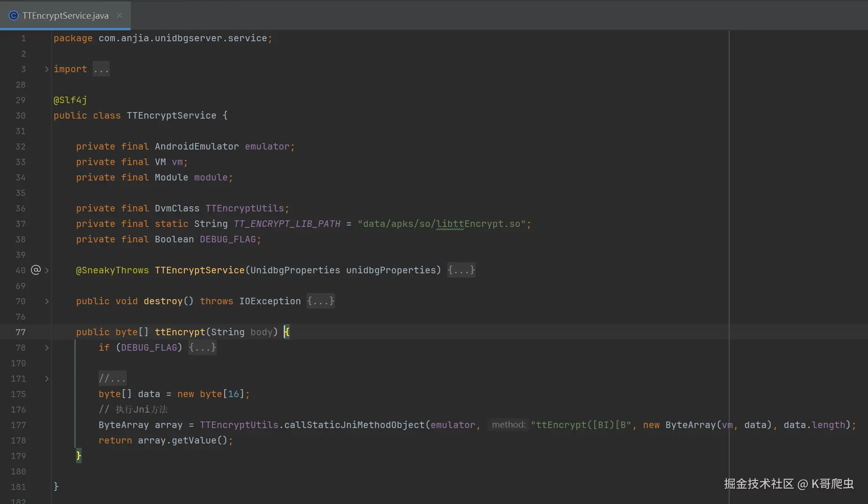
Task: Click the @Slf4j annotation
Action: [x=70, y=100]
